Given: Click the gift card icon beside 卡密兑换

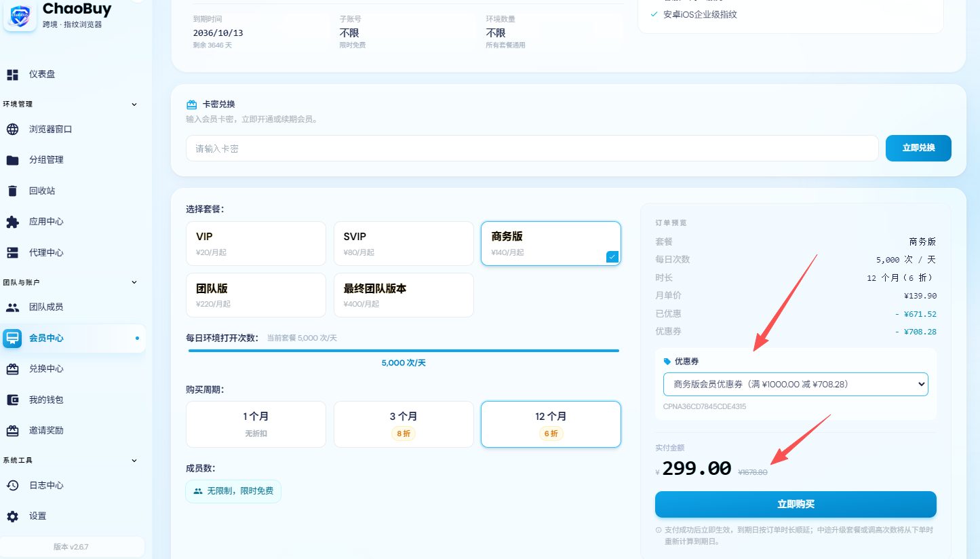Looking at the screenshot, I should [x=191, y=104].
